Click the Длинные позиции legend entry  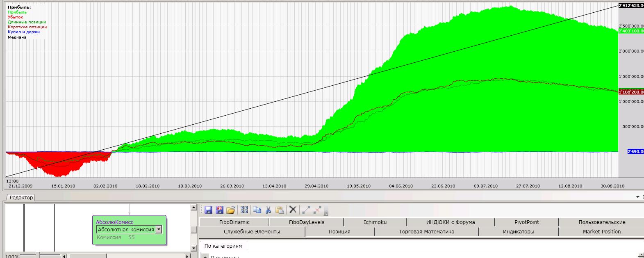27,22
